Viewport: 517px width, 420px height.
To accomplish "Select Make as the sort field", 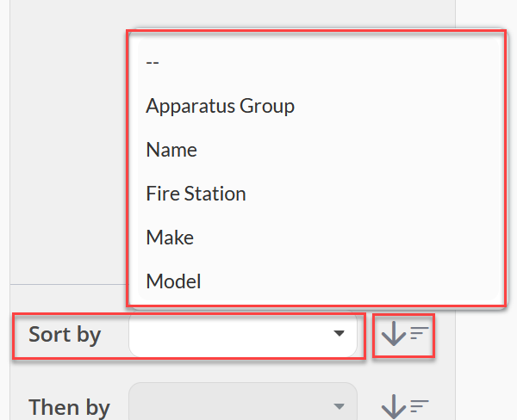I will tap(170, 238).
